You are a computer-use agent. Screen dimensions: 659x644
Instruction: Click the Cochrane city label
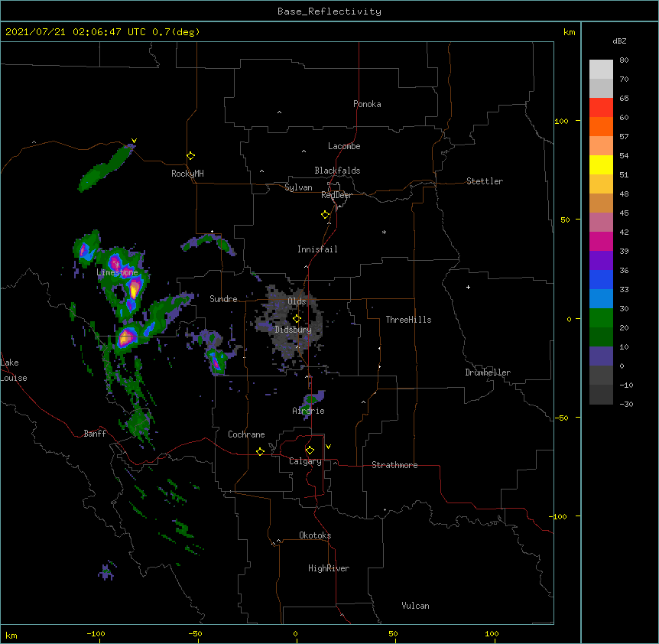pos(246,434)
